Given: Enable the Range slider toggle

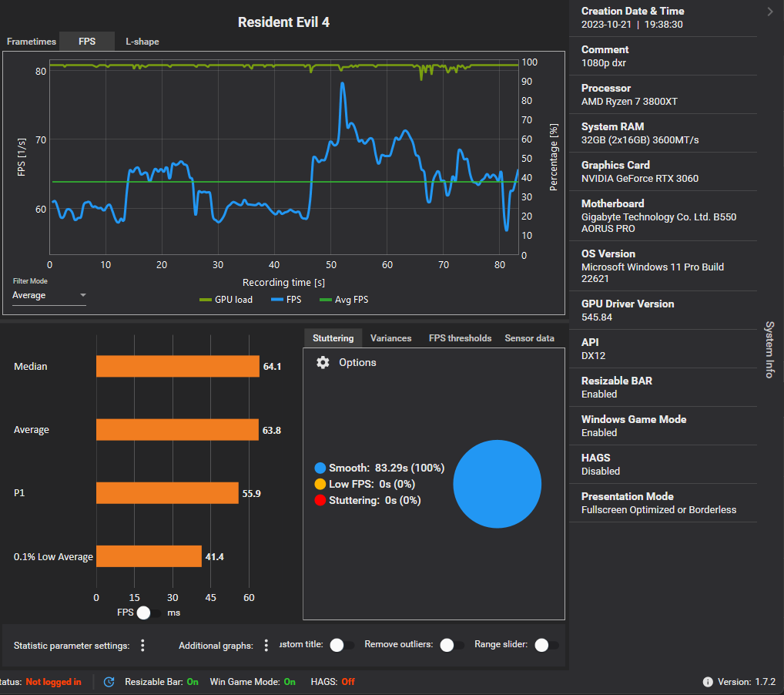Looking at the screenshot, I should coord(547,645).
